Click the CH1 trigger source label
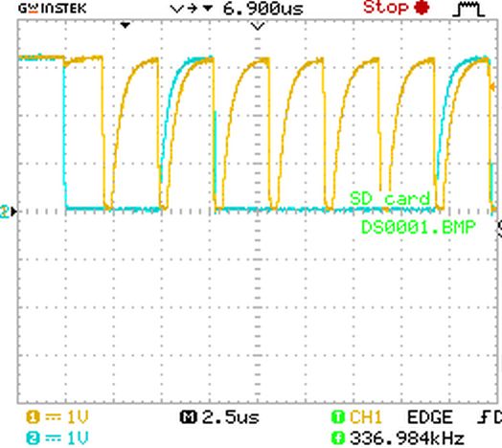 click(x=366, y=417)
